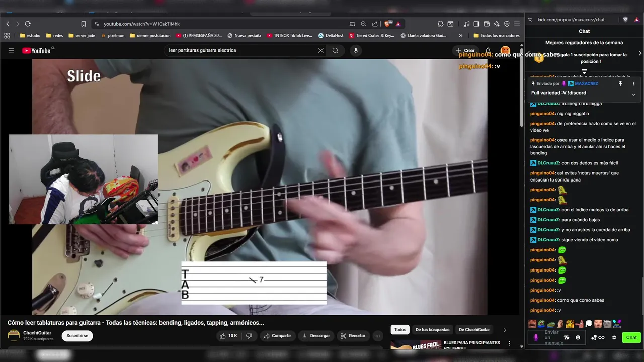Open the TNTBOX TikTok Live bookmark
The height and width of the screenshot is (362, 644).
(290, 36)
